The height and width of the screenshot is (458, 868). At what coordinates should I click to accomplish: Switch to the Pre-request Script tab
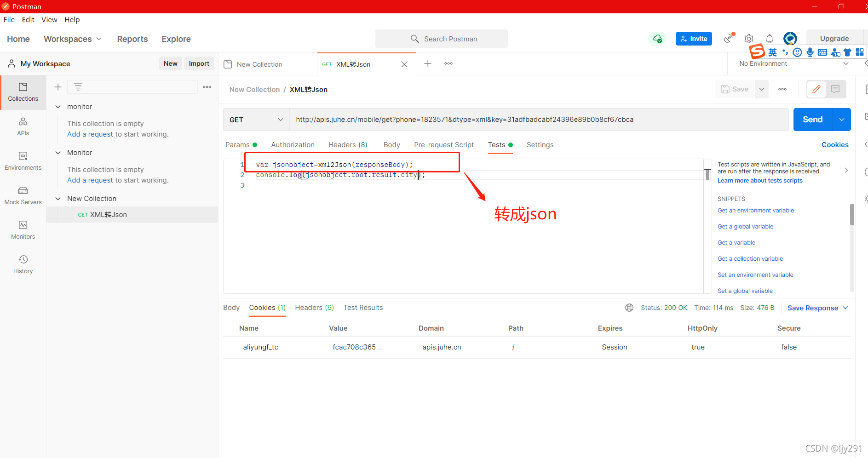coord(443,144)
